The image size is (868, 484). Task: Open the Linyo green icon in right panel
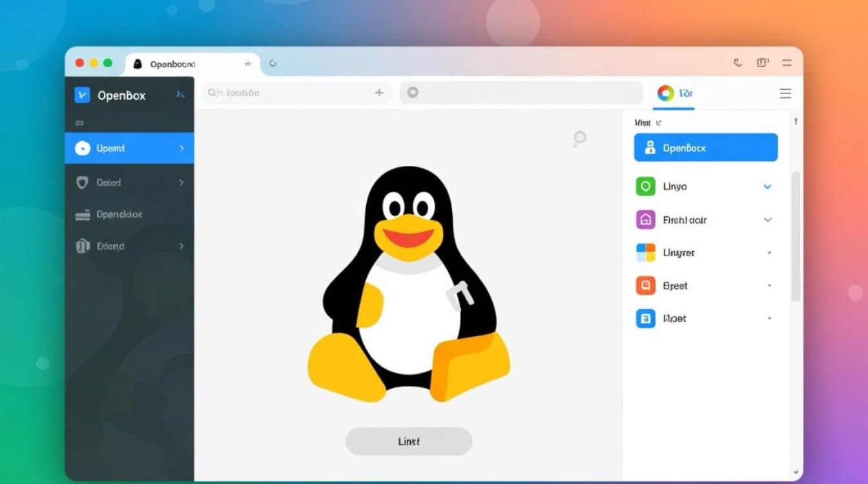(x=644, y=186)
